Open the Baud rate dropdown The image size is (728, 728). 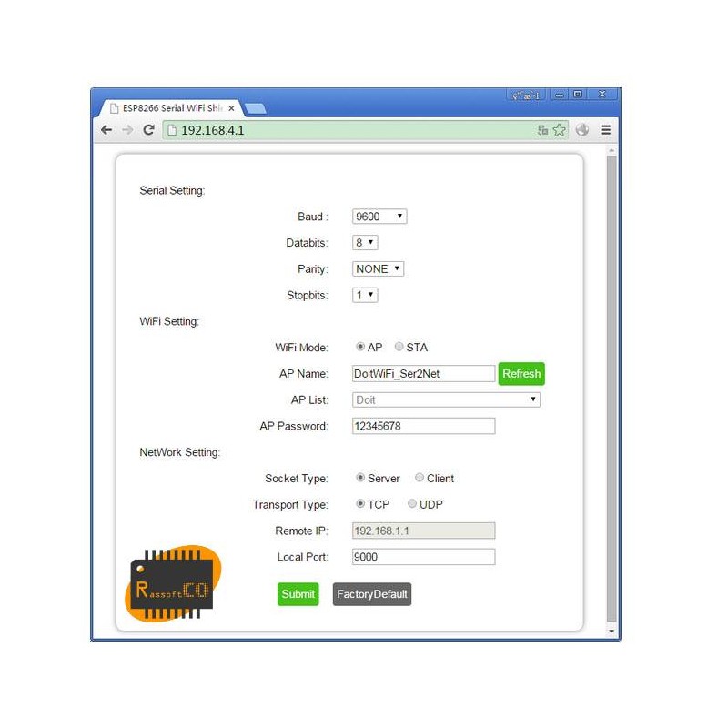click(x=379, y=217)
